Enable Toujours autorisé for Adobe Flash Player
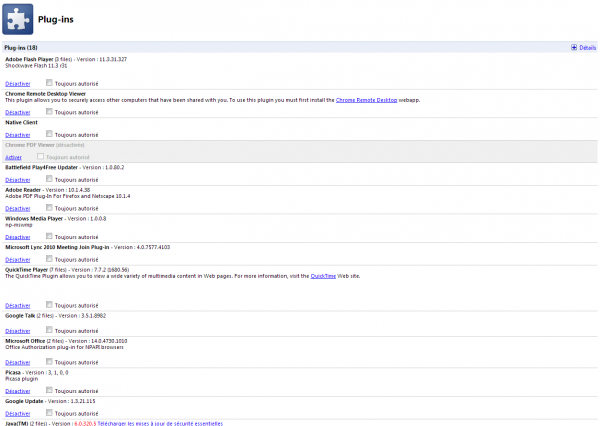The image size is (600, 426). (x=49, y=82)
